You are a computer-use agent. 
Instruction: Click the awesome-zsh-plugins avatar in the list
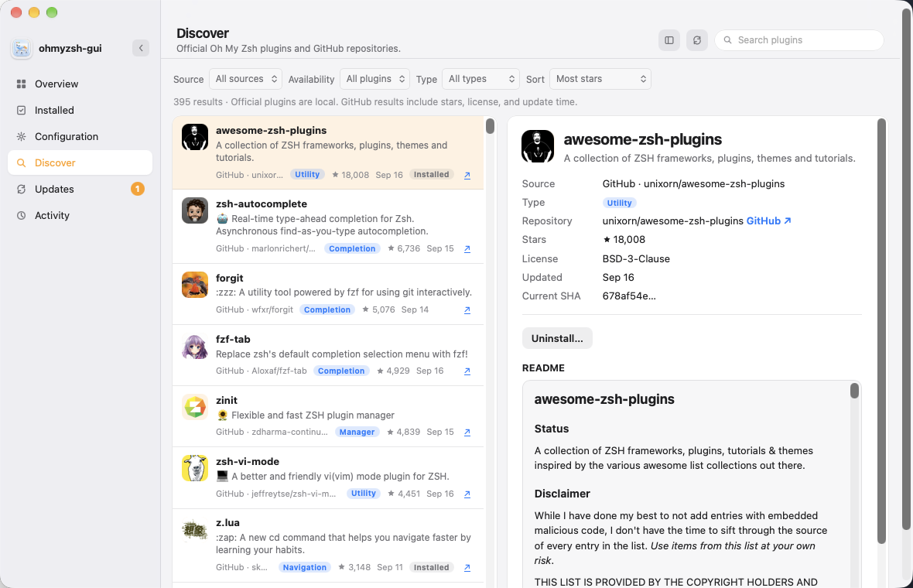(x=194, y=137)
